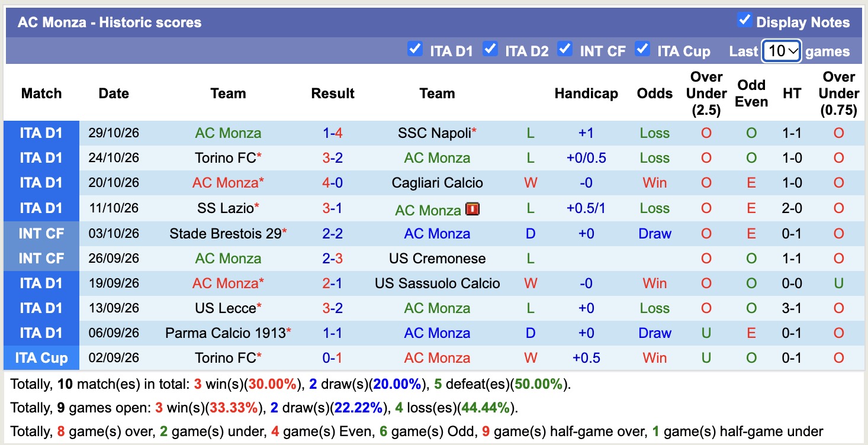Select US Lecce team link

click(226, 308)
